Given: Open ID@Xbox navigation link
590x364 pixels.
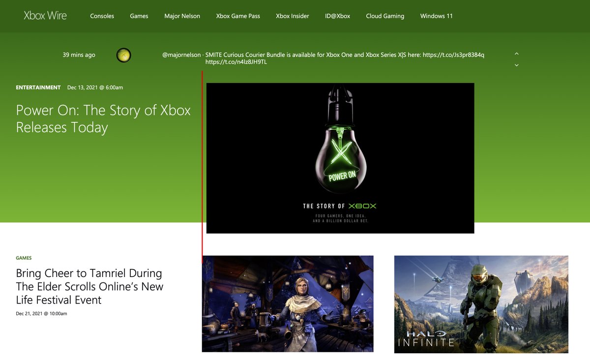Looking at the screenshot, I should coord(338,16).
